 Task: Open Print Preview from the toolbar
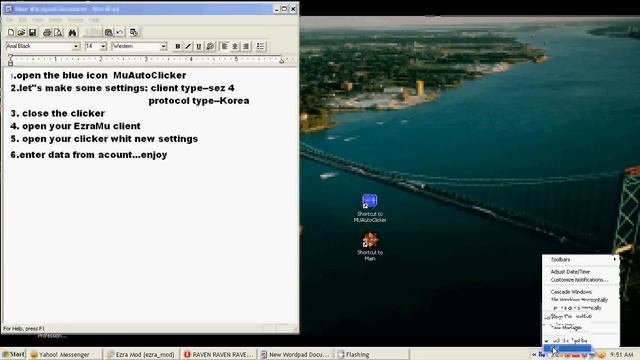(x=58, y=32)
